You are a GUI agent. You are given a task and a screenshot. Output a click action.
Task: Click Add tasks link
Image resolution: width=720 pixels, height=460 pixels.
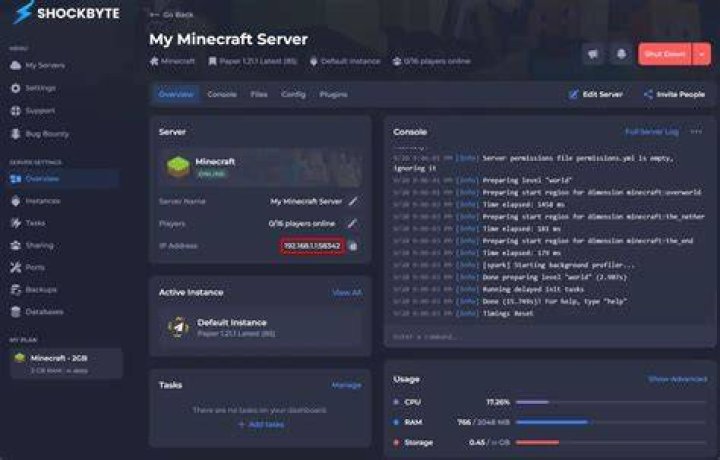coord(261,425)
